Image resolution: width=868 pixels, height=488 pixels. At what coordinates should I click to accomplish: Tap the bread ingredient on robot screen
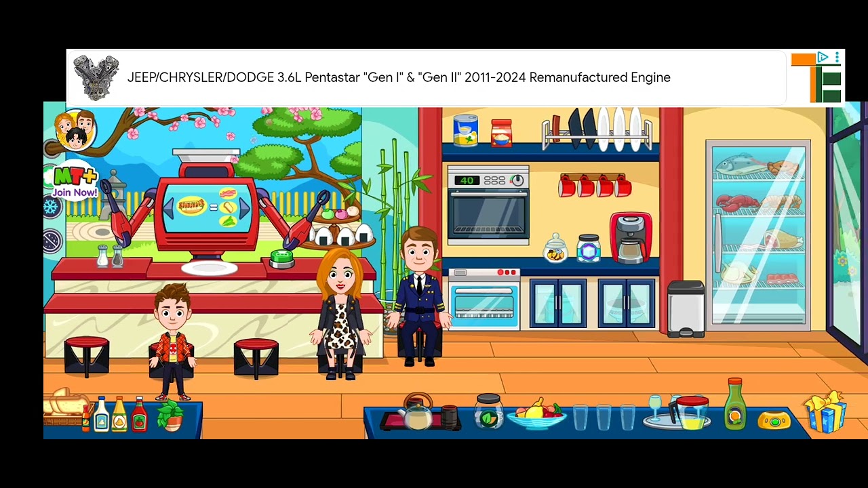click(229, 206)
